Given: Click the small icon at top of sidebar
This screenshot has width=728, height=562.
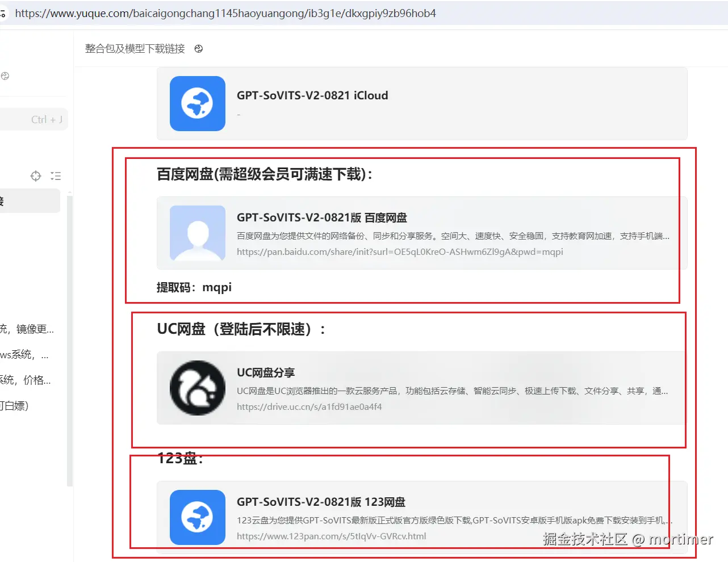Looking at the screenshot, I should (x=5, y=76).
